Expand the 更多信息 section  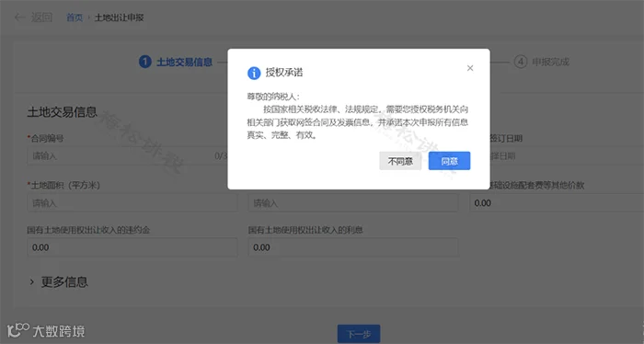pyautogui.click(x=58, y=282)
